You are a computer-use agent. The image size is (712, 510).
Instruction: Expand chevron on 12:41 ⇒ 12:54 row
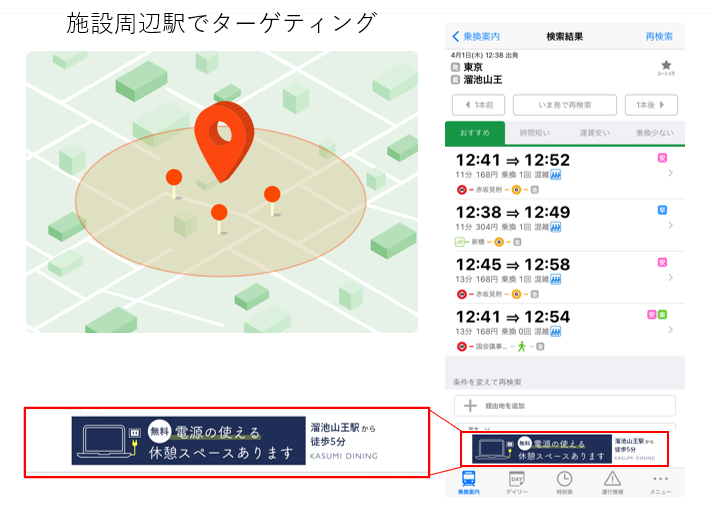click(x=671, y=330)
